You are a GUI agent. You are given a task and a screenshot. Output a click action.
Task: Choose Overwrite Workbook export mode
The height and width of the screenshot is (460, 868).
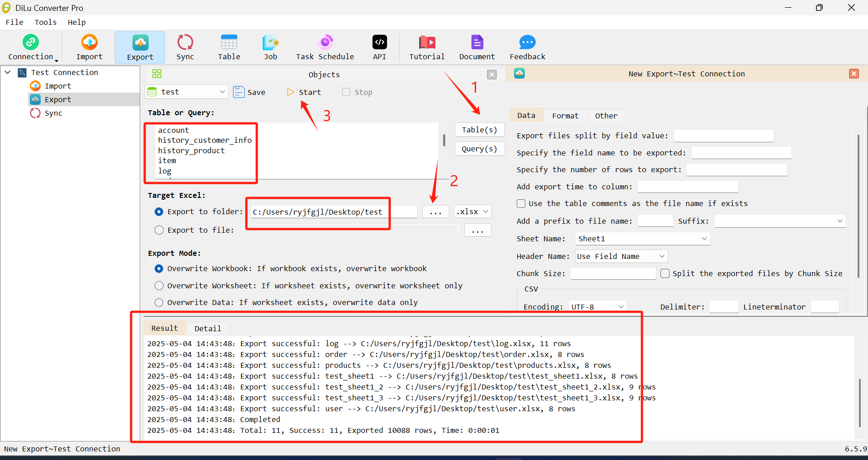click(x=159, y=268)
